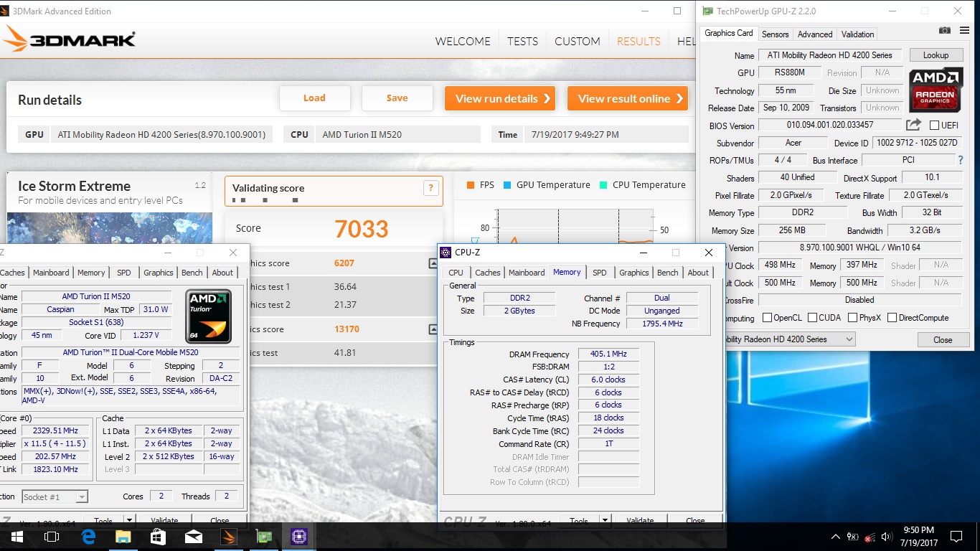
Task: Open the TESTS section in 3DMark
Action: 522,41
